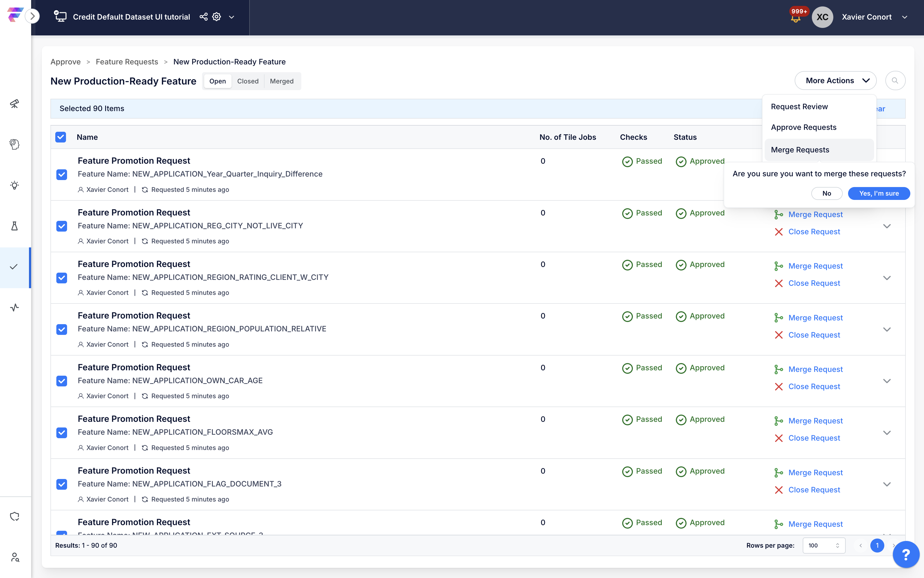The image size is (924, 578).
Task: Go to Feature Requests breadcrumb
Action: (127, 62)
